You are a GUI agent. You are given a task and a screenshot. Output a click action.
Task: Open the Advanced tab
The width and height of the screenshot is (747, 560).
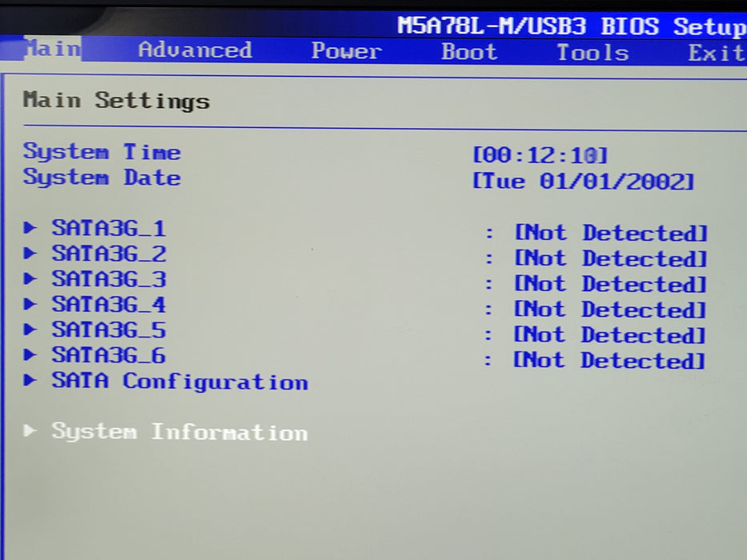point(195,50)
